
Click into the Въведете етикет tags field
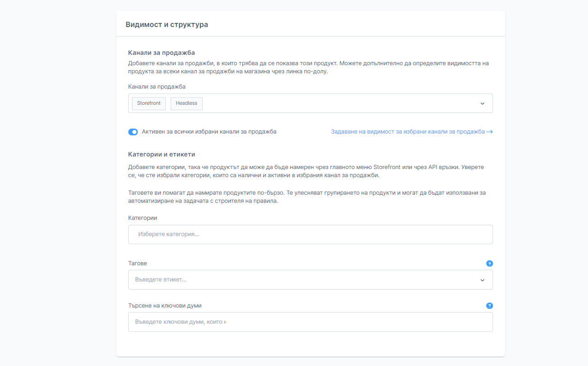pyautogui.click(x=302, y=280)
